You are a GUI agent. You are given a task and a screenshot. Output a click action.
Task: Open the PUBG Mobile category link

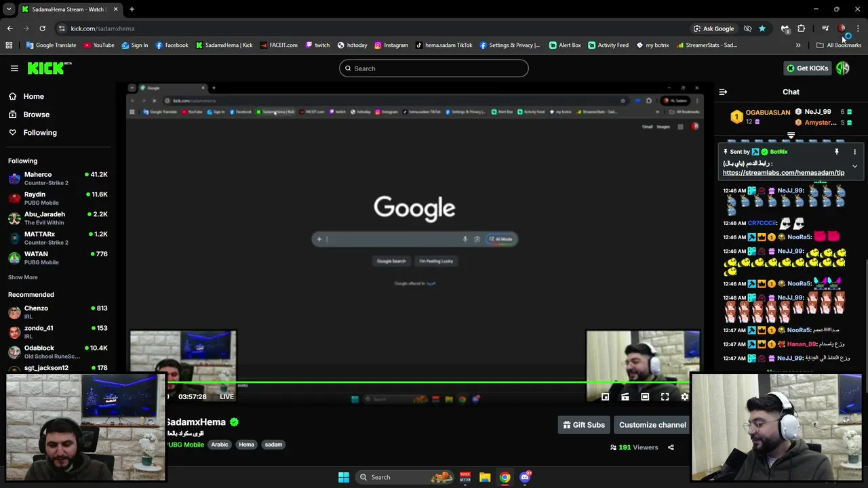click(x=186, y=445)
